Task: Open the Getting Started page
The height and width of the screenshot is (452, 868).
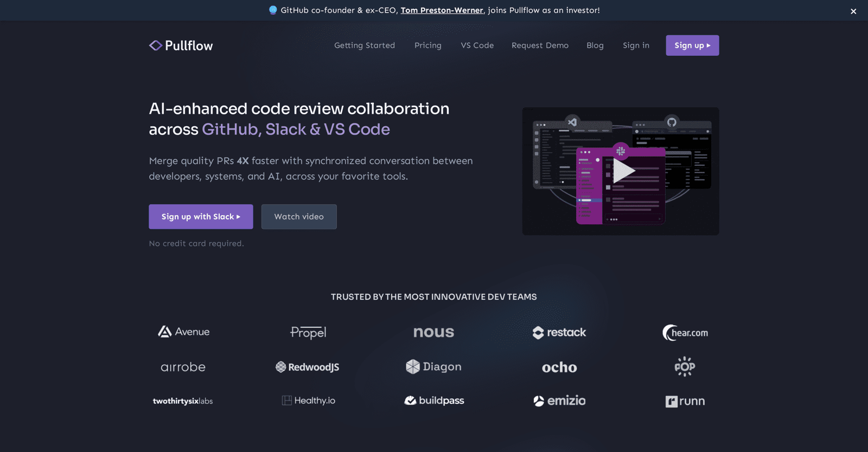Action: point(365,46)
